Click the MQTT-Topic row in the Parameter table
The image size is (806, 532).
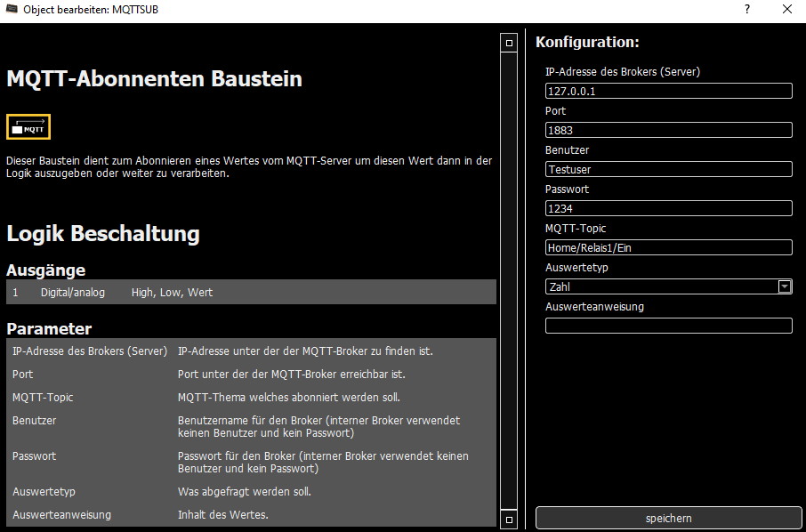[251, 397]
